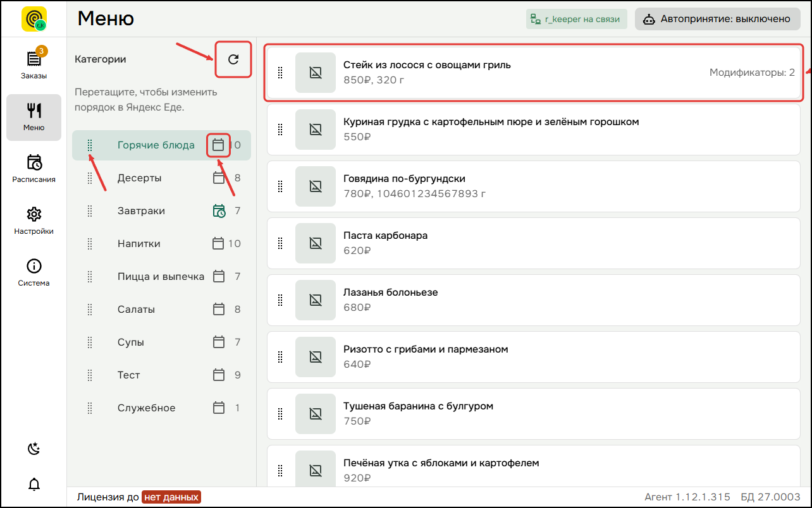Click the calendar icon for Десерты
812x508 pixels.
pyautogui.click(x=219, y=178)
